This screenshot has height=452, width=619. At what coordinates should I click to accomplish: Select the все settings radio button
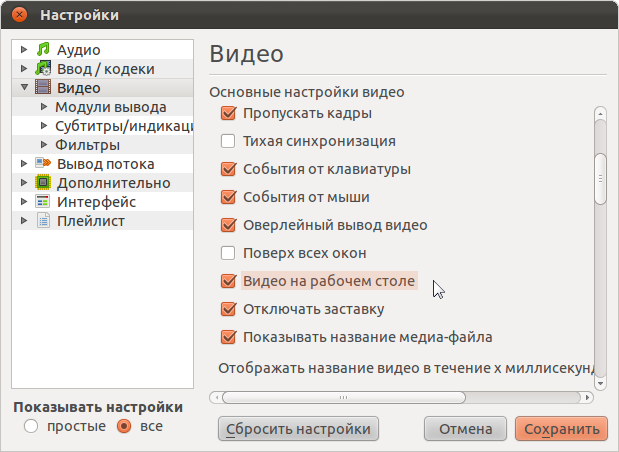[124, 426]
